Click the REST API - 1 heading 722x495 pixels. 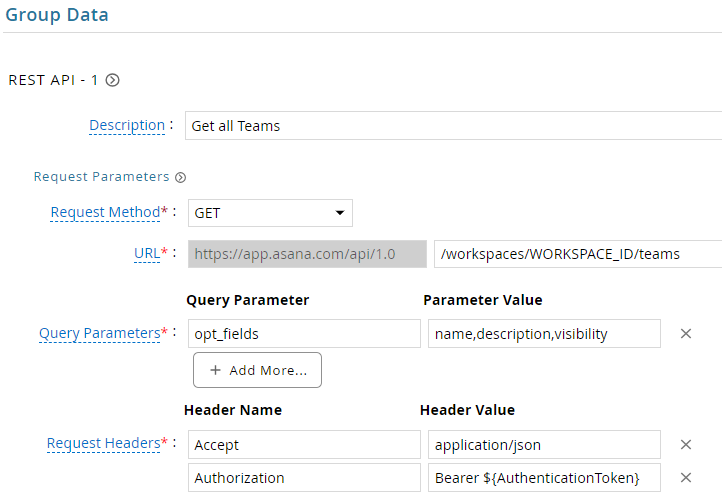53,80
